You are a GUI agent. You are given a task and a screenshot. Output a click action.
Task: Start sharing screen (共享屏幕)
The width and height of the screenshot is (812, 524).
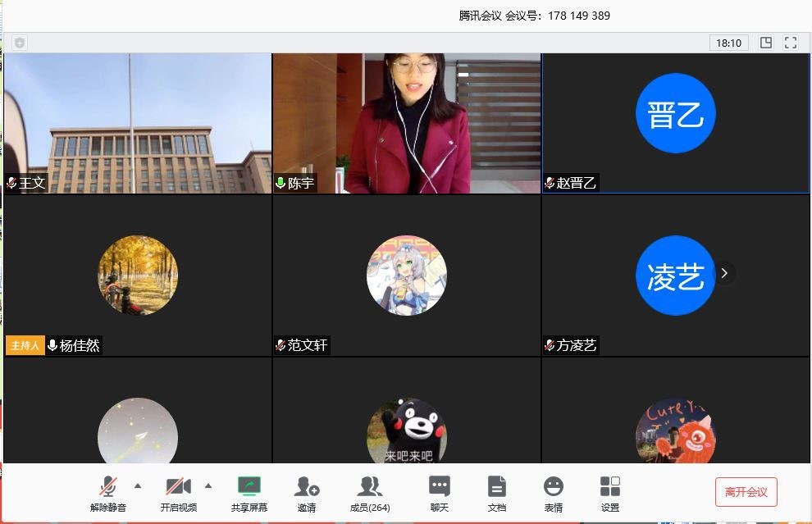[x=249, y=492]
